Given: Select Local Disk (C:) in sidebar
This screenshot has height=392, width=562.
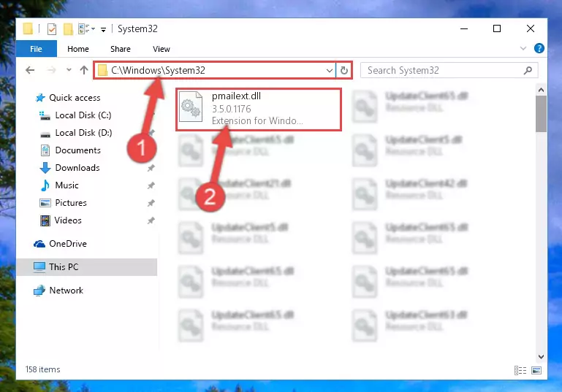Looking at the screenshot, I should click(x=75, y=115).
